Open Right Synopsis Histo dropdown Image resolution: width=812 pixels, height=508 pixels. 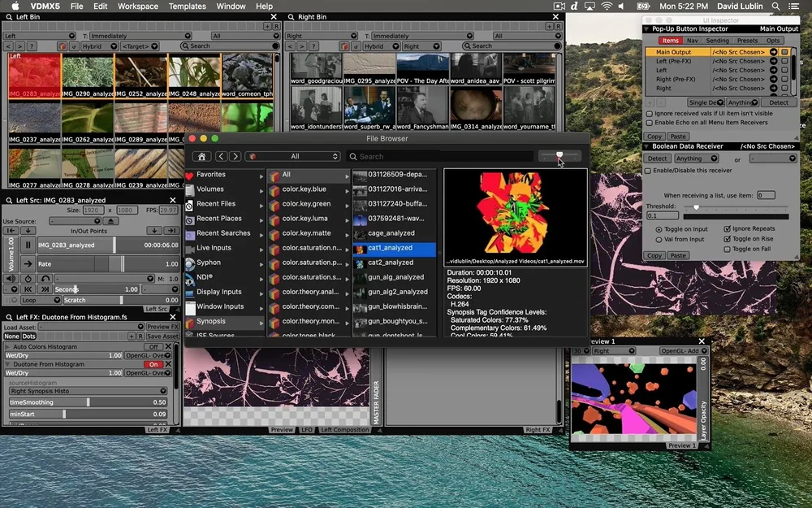[x=88, y=392]
